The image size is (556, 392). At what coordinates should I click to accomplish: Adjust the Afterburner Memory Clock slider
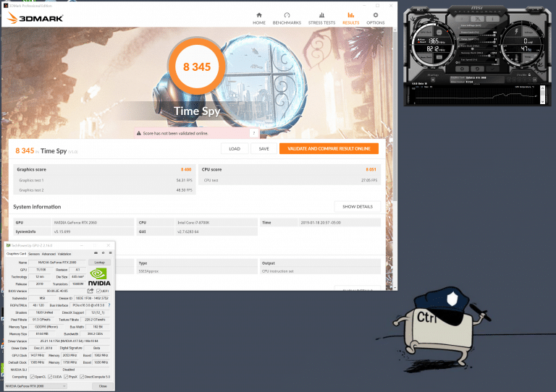478,56
